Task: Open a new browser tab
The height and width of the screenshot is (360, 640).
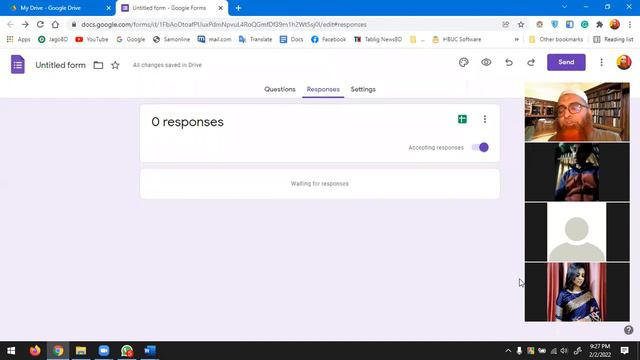Action: click(238, 8)
